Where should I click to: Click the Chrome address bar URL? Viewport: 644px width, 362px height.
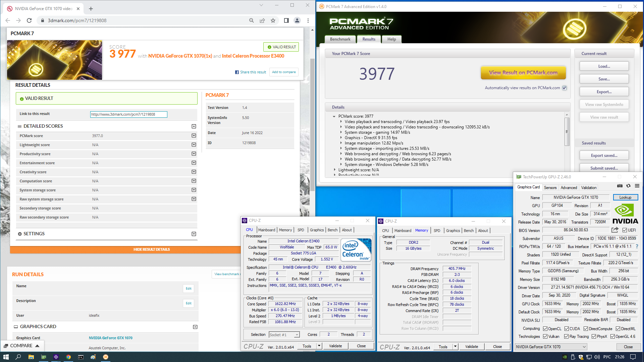tap(77, 20)
